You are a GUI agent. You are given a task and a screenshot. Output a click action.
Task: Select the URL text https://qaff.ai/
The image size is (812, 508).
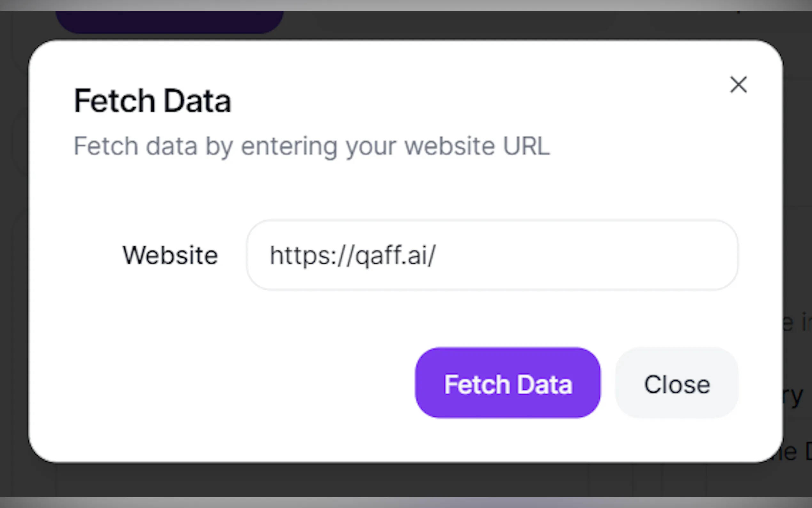tap(353, 255)
